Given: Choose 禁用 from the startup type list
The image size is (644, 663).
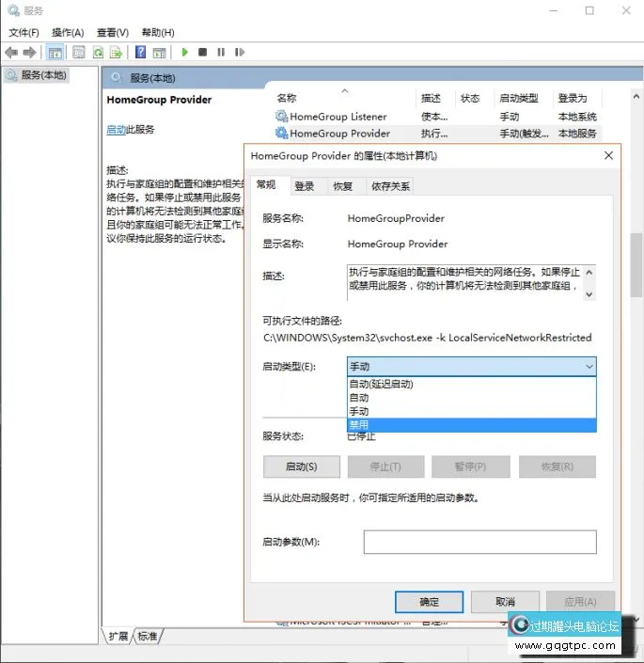Looking at the screenshot, I should click(x=472, y=425).
